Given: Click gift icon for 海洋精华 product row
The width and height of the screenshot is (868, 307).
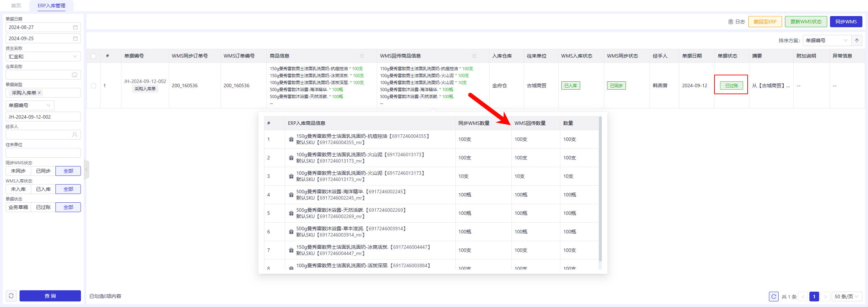Looking at the screenshot, I should click(x=291, y=195).
